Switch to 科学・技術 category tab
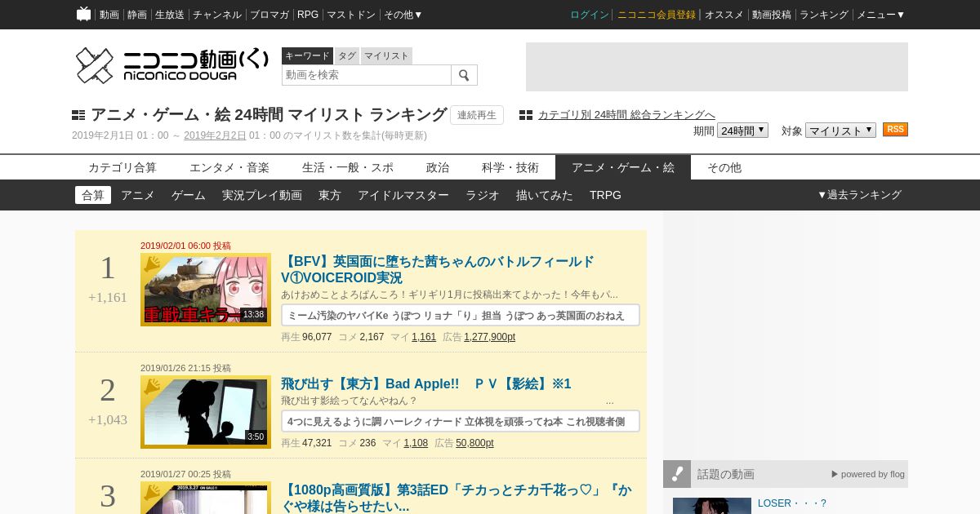 510,167
